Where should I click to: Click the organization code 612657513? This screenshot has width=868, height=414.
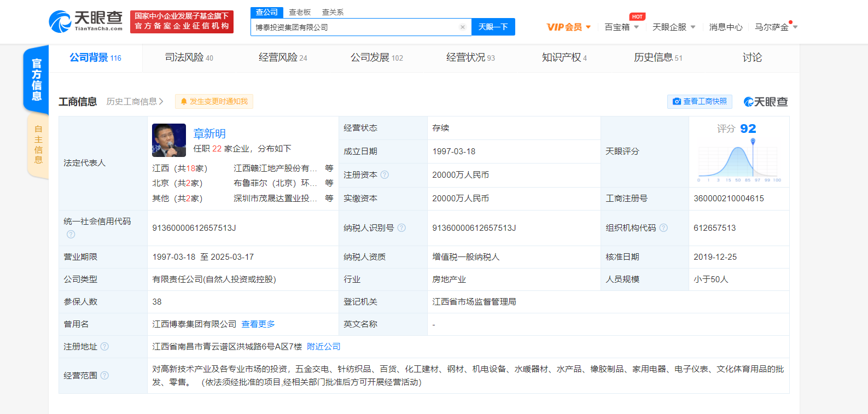point(714,228)
